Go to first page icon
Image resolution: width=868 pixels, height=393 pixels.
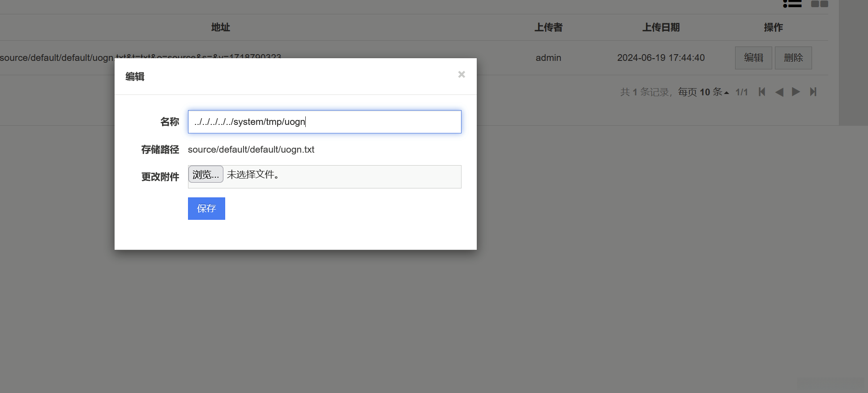(762, 92)
